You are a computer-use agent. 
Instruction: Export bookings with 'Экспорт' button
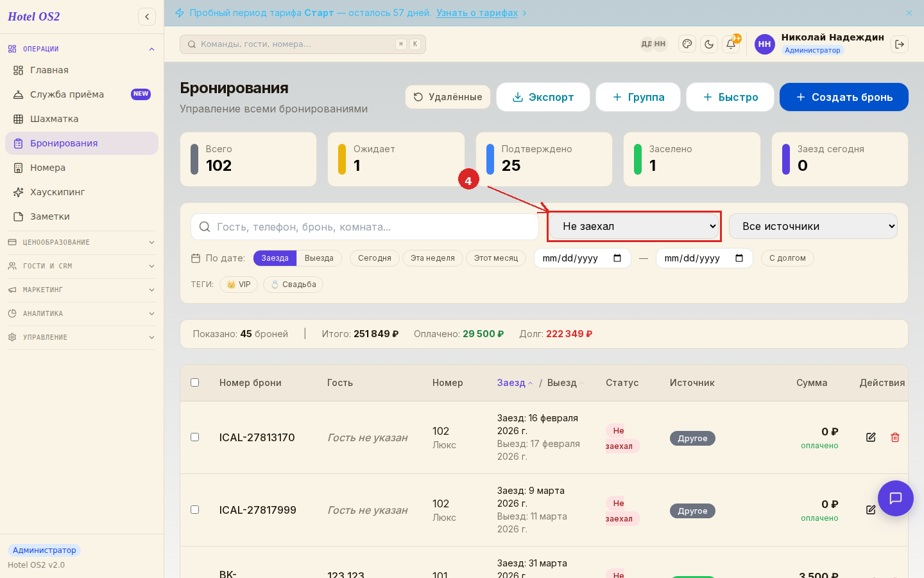tap(543, 97)
